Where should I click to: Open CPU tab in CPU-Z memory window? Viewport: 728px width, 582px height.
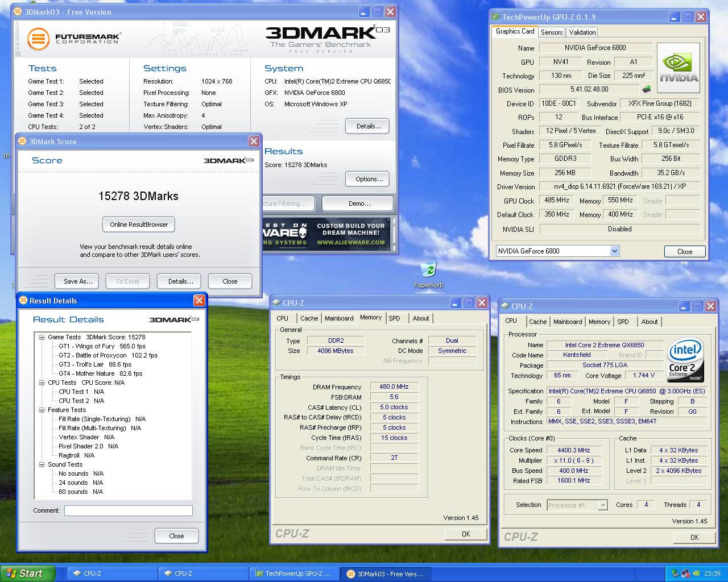[283, 318]
